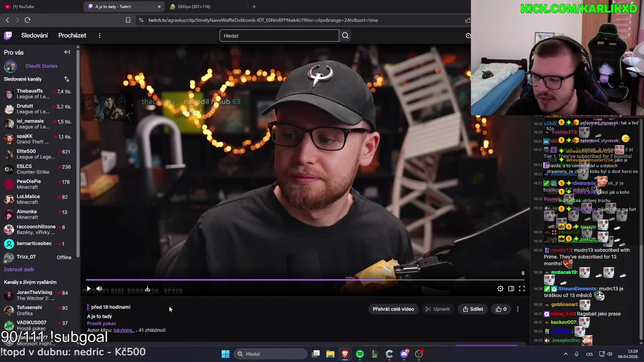
Task: Open Aimonka channel
Action: point(38,215)
